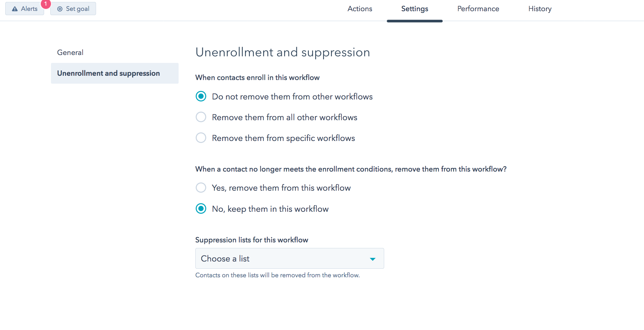
Task: Click the Alerts warning triangle icon
Action: pos(15,9)
